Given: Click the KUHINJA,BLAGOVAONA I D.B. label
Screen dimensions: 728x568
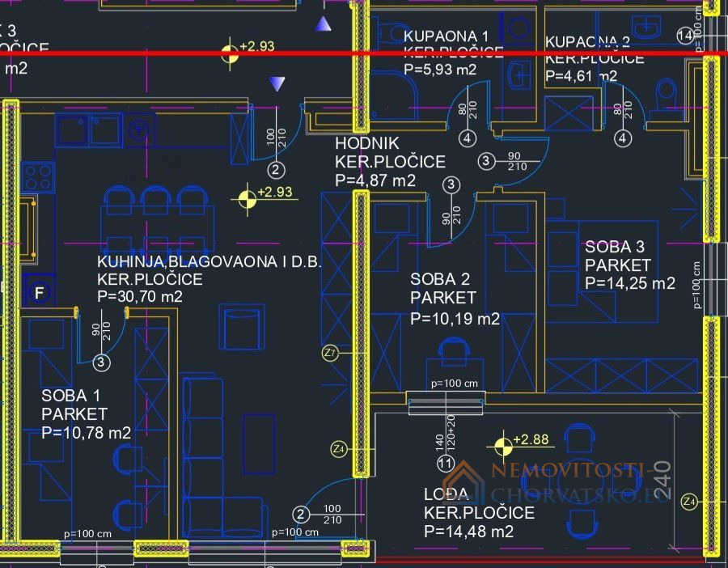Looking at the screenshot, I should [x=210, y=262].
